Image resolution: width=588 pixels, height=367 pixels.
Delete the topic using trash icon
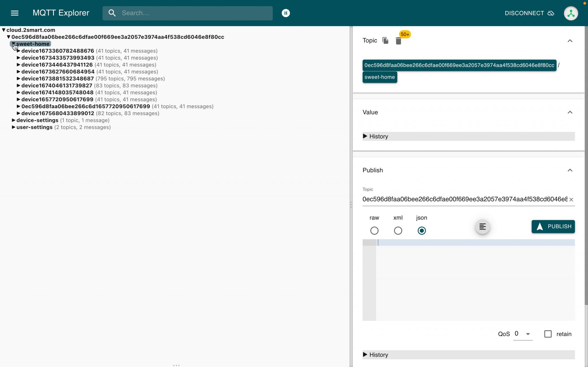point(399,41)
